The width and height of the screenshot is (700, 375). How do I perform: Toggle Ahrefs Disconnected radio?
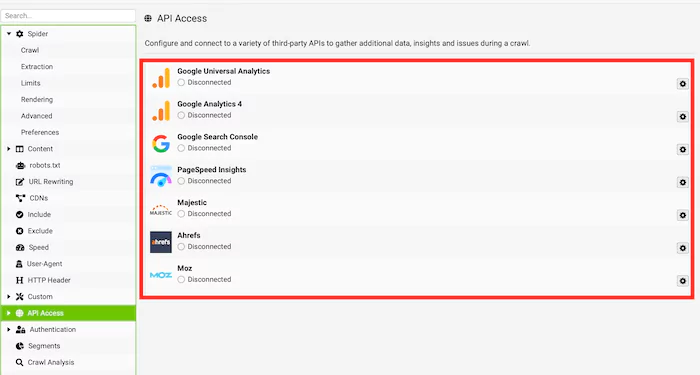click(181, 246)
